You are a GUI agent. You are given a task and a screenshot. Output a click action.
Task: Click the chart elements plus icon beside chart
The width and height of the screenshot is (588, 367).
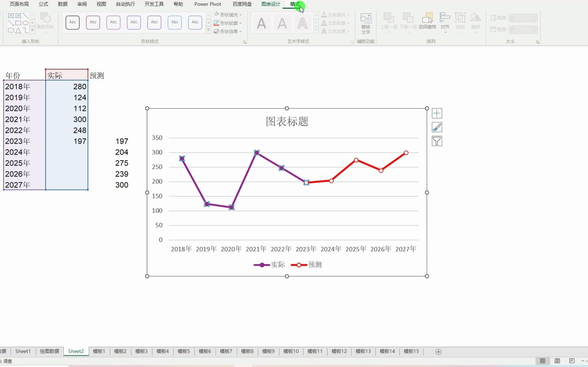[x=437, y=113]
